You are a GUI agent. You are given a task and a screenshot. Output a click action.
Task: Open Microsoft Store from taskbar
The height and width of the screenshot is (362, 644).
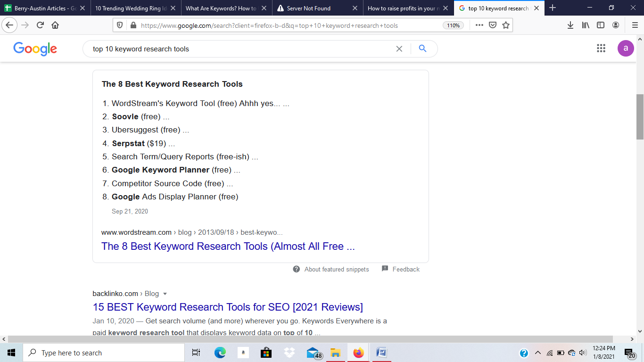pos(266,353)
